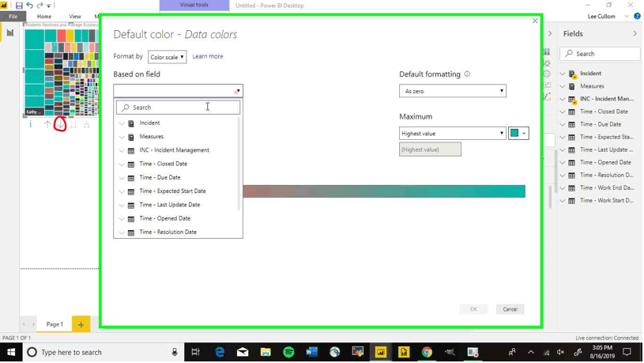
Task: Close the Data colors dialog with X
Action: pyautogui.click(x=535, y=21)
